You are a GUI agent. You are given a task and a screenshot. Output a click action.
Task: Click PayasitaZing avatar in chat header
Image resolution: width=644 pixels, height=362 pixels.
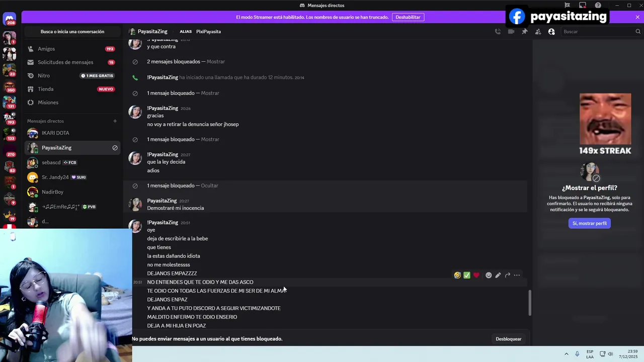(x=132, y=32)
